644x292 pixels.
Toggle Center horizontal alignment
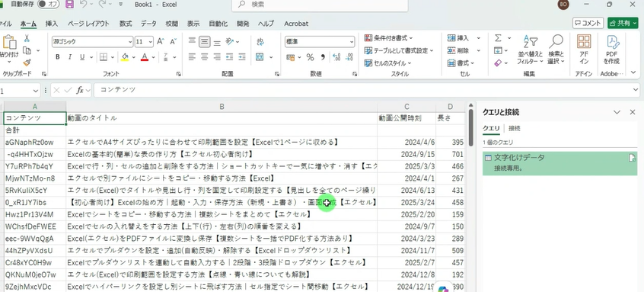(205, 56)
